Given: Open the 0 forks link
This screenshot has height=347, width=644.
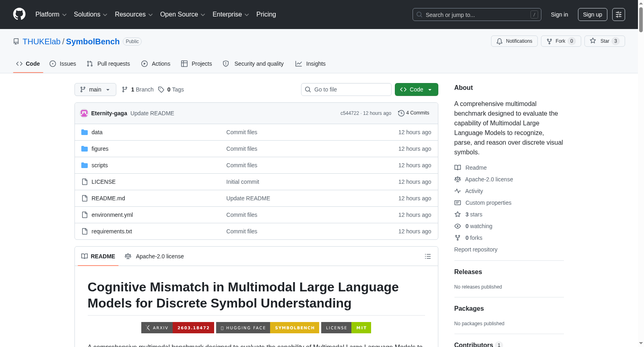Looking at the screenshot, I should pyautogui.click(x=474, y=238).
